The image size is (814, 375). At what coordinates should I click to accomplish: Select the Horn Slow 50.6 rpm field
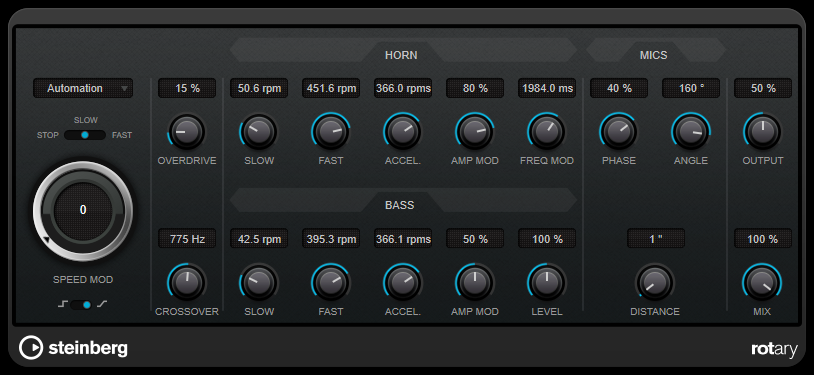pos(259,88)
